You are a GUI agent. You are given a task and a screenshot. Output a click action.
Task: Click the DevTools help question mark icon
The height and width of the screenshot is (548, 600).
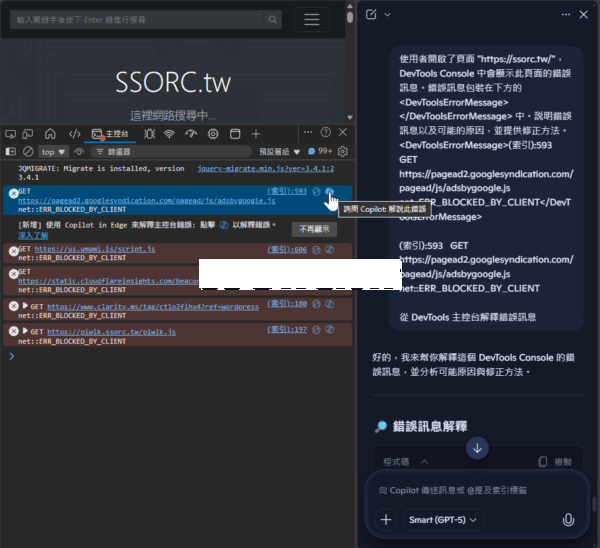(x=326, y=132)
